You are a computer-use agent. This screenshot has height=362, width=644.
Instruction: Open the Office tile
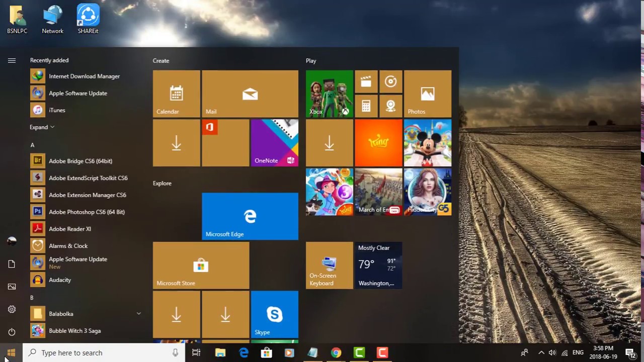pyautogui.click(x=225, y=143)
